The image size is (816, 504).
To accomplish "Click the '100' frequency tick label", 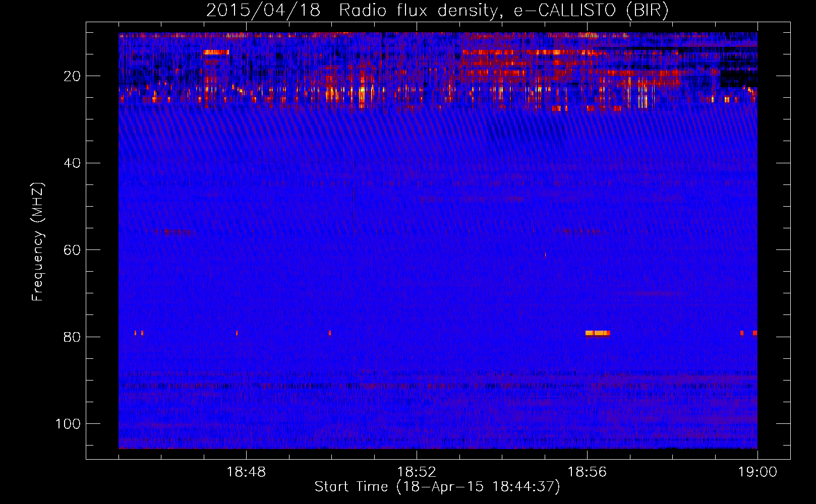I will coord(68,424).
